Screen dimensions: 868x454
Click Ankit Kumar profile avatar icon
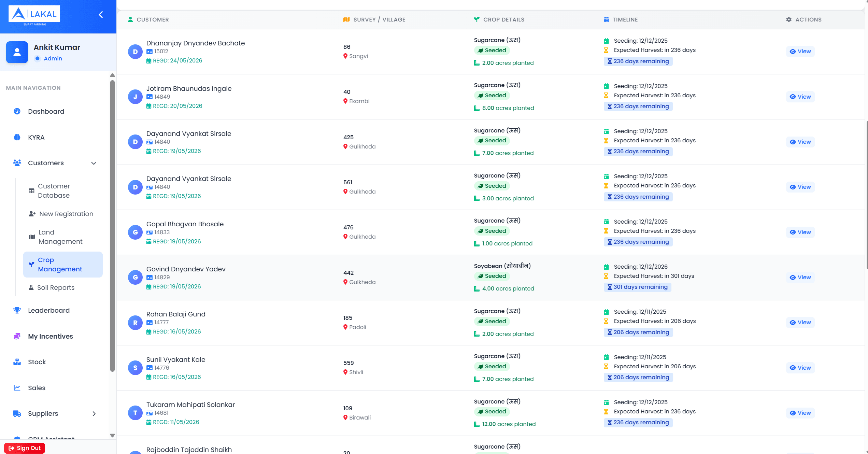coord(17,52)
